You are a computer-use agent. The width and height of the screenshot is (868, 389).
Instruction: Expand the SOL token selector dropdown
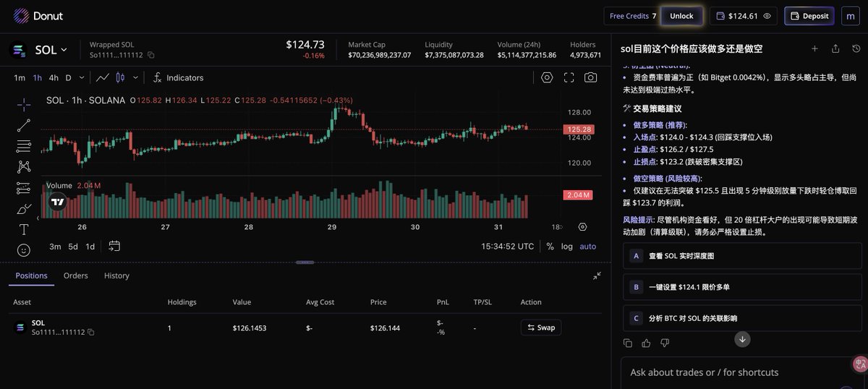tap(64, 50)
